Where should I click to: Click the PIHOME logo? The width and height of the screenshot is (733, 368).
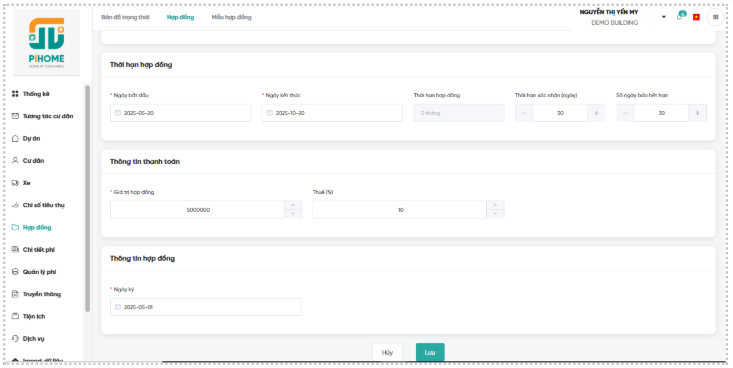coord(46,42)
